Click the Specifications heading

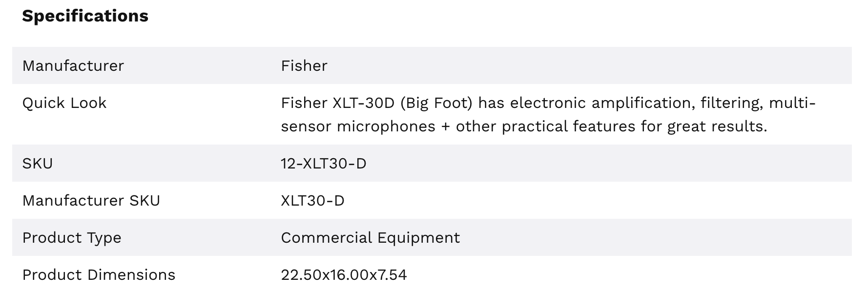85,16
